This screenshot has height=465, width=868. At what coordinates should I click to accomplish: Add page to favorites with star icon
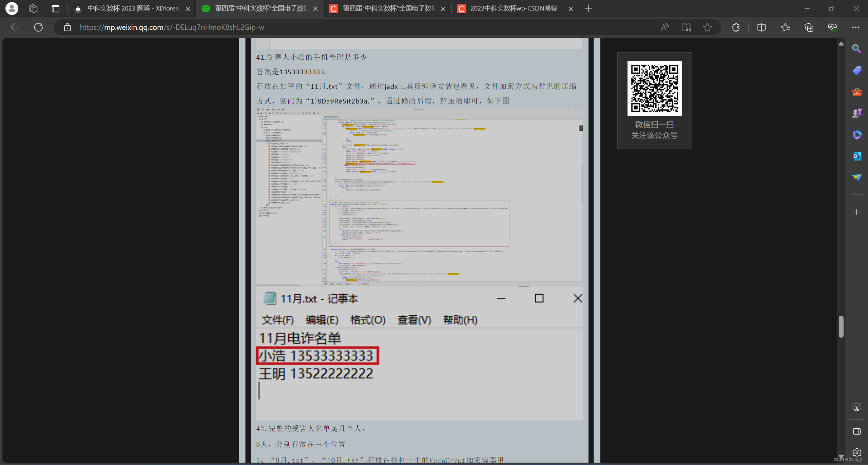tap(707, 27)
